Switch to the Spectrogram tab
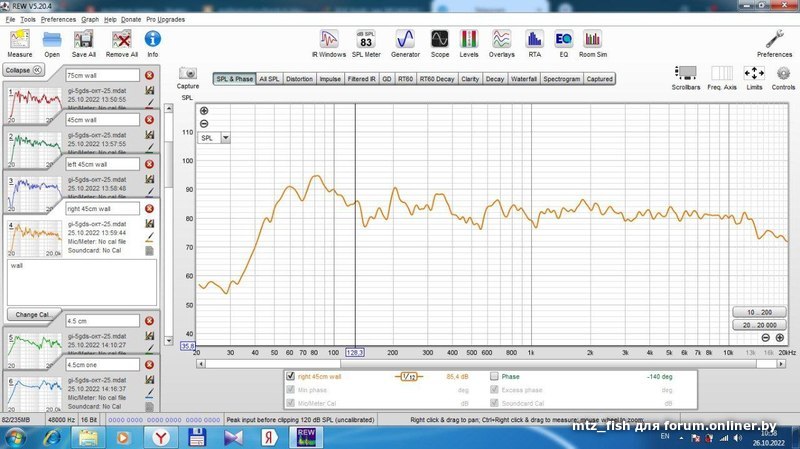This screenshot has height=449, width=800. (x=561, y=79)
